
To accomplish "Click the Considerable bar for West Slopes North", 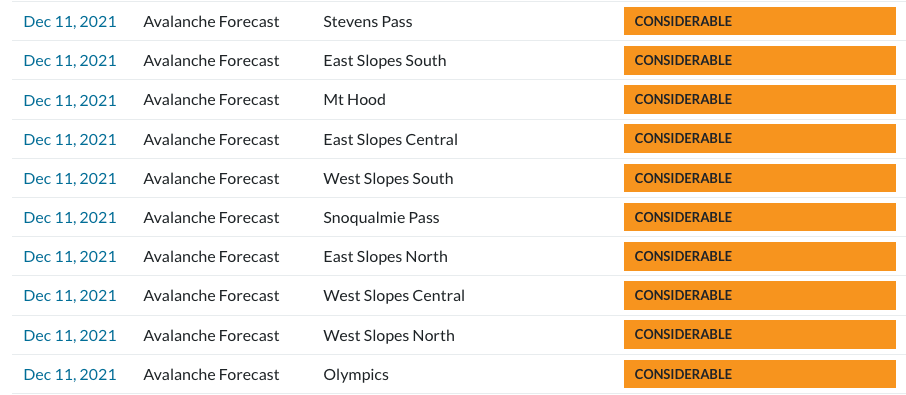I will click(759, 335).
